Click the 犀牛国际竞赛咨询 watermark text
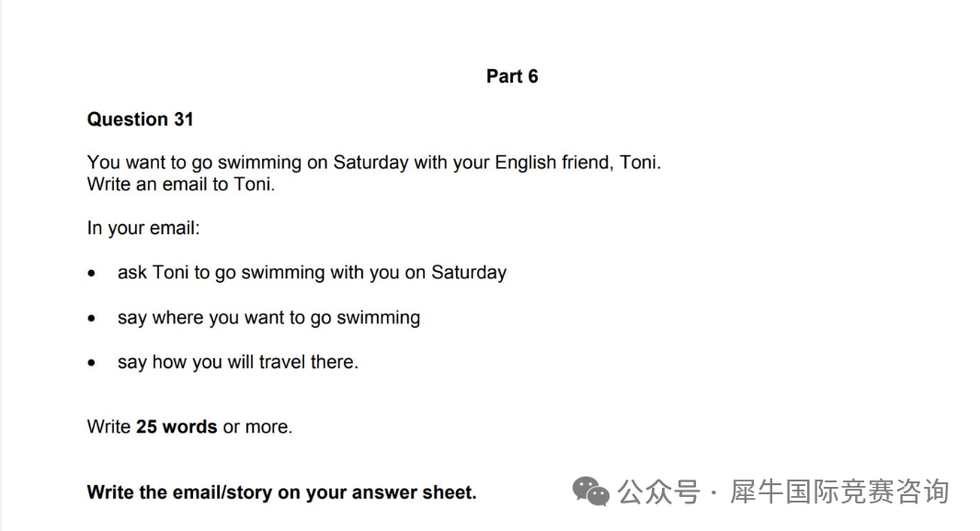980x531 pixels. (840, 491)
